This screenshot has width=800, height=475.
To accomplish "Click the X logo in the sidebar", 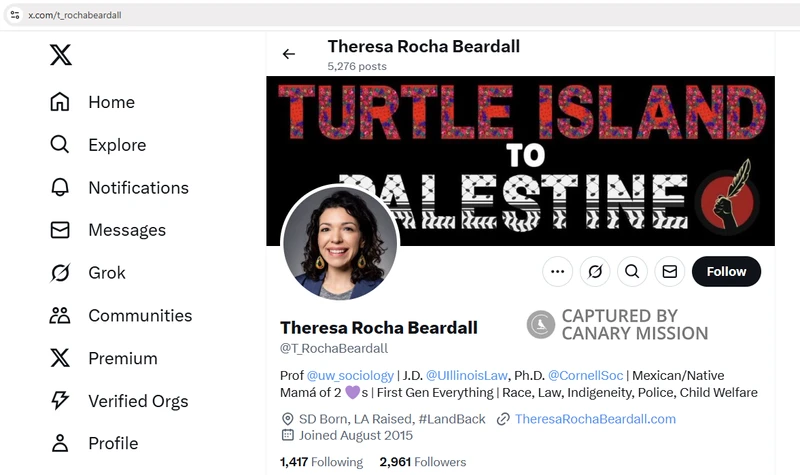I will coord(61,55).
